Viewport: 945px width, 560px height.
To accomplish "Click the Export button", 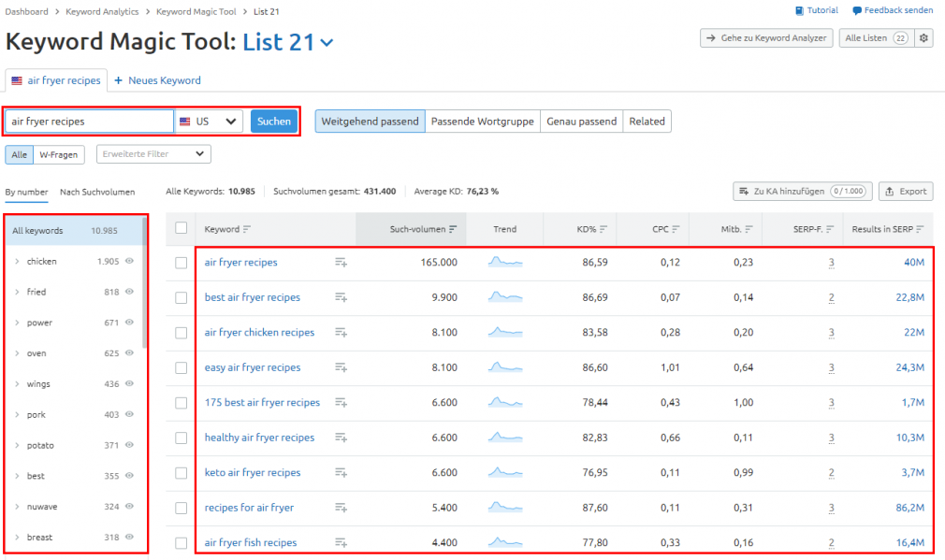I will point(906,192).
